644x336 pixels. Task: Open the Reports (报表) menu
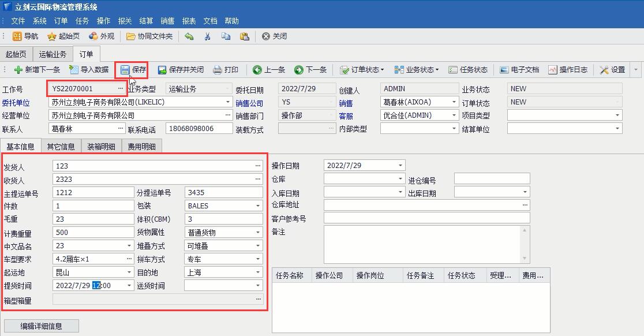tap(189, 21)
